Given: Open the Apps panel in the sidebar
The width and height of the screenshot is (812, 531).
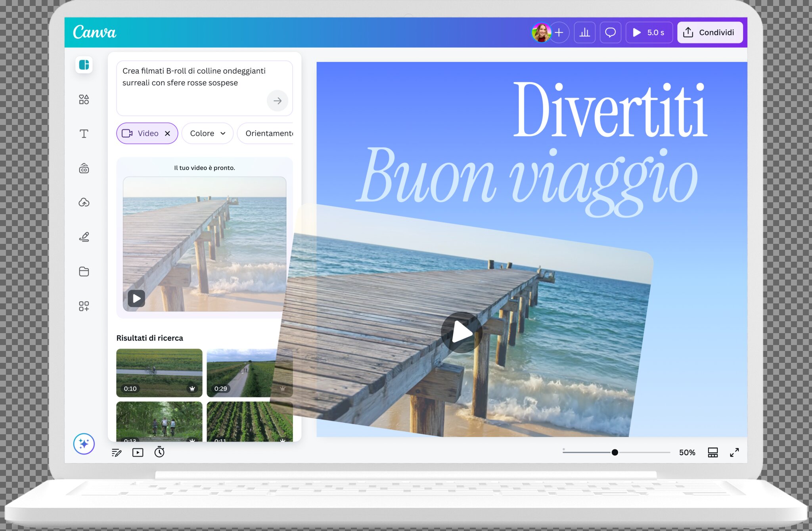Looking at the screenshot, I should [x=84, y=306].
